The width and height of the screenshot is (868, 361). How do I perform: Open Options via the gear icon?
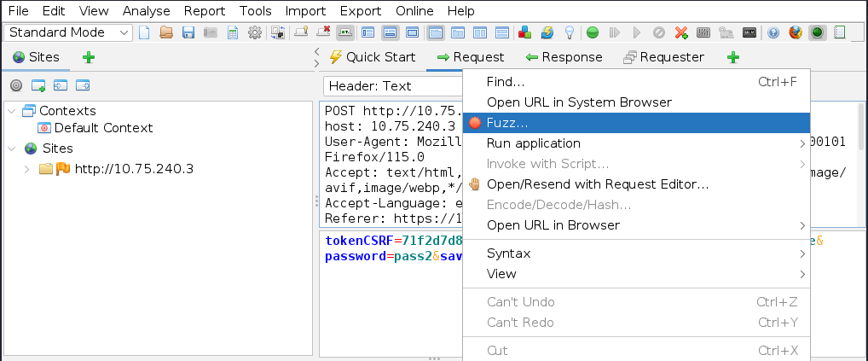[x=255, y=32]
